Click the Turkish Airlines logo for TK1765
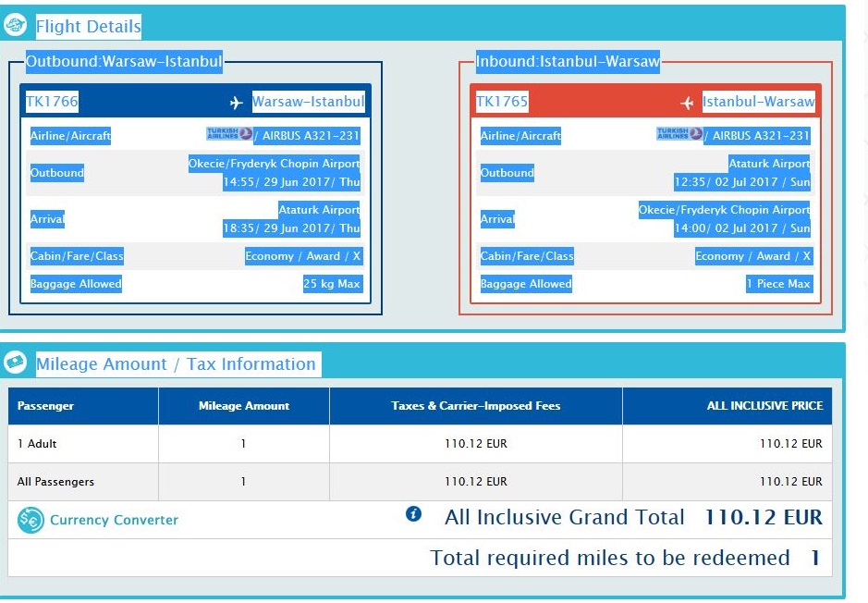Viewport: 868px width, 603px height. (679, 133)
